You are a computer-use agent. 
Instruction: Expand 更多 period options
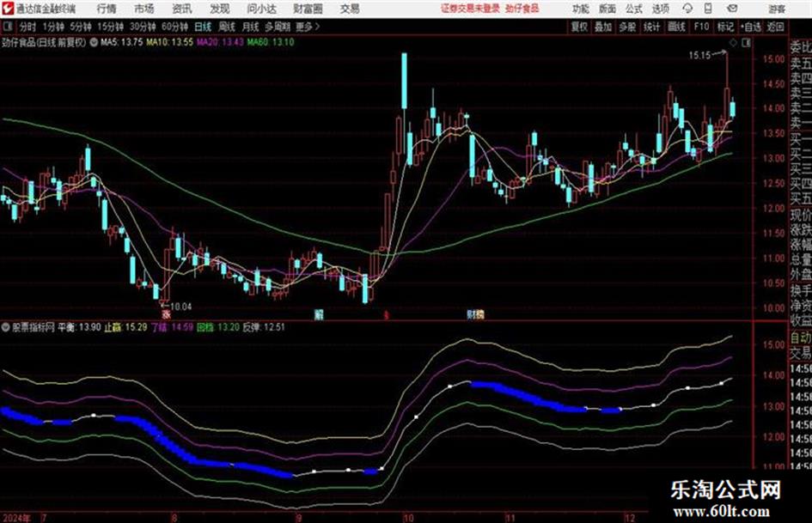click(308, 27)
